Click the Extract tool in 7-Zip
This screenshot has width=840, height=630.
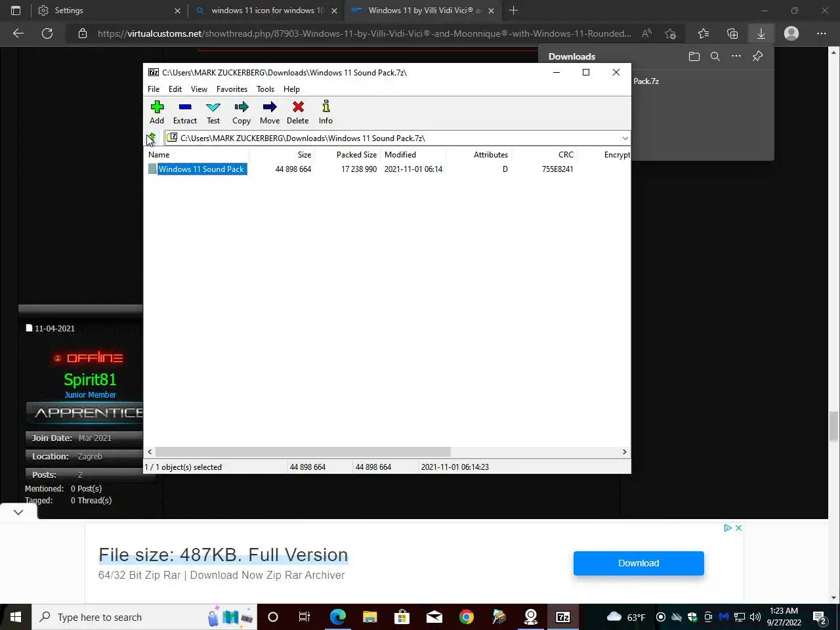pyautogui.click(x=185, y=112)
